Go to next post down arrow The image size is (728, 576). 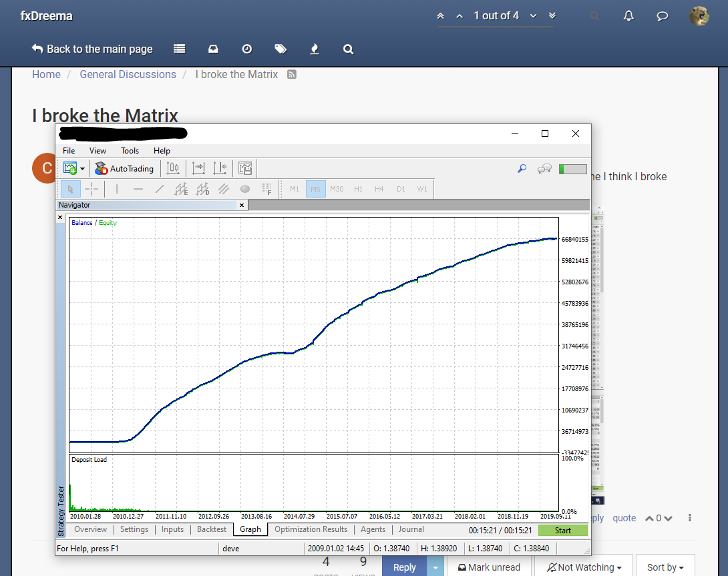(x=534, y=16)
